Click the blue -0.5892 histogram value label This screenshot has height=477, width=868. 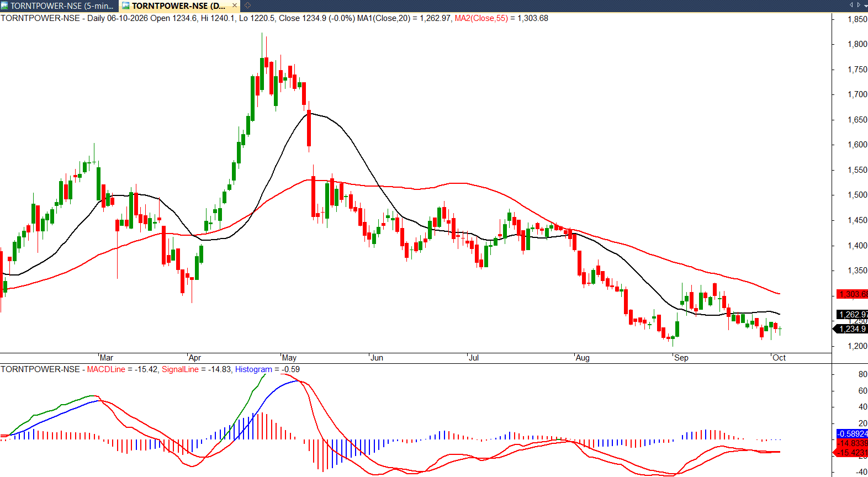coord(852,434)
